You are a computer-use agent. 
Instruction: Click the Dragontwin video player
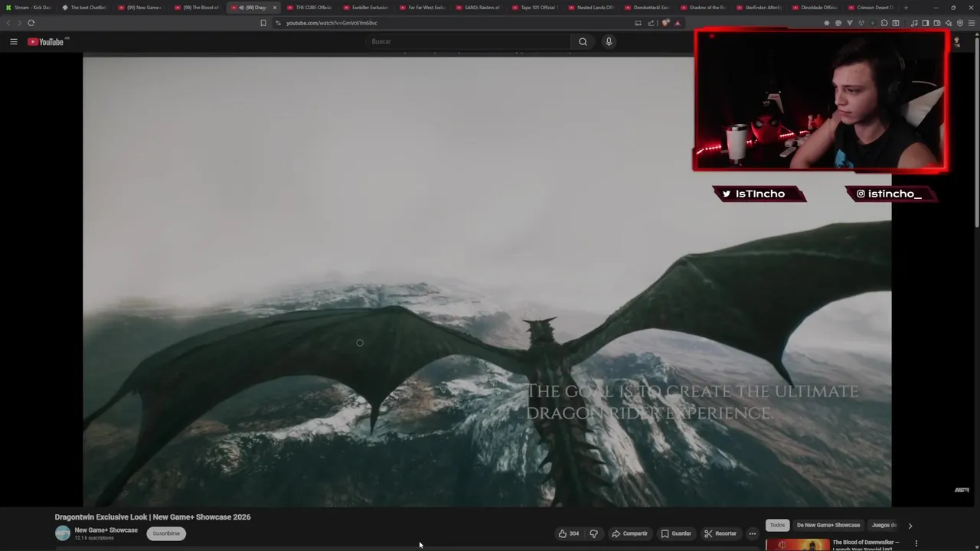pos(487,281)
